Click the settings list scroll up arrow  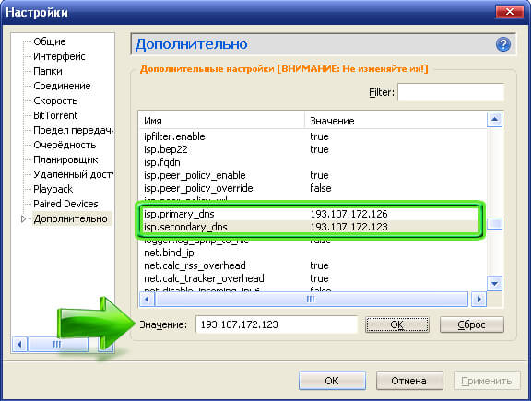click(494, 119)
